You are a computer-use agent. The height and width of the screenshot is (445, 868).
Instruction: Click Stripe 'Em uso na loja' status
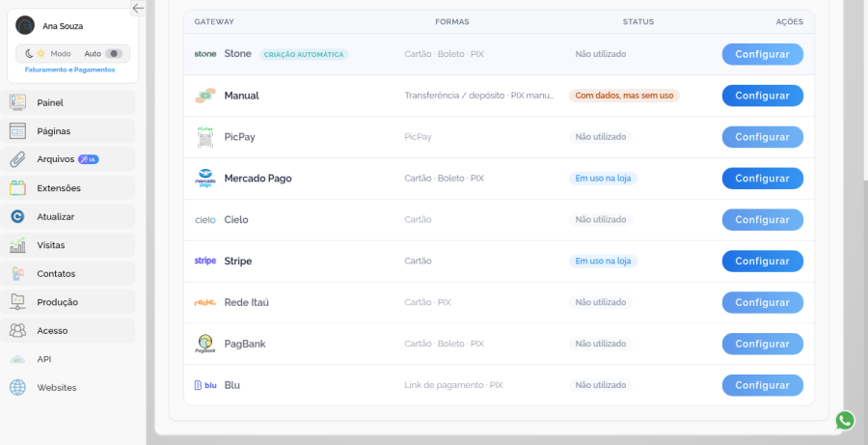[x=603, y=261]
